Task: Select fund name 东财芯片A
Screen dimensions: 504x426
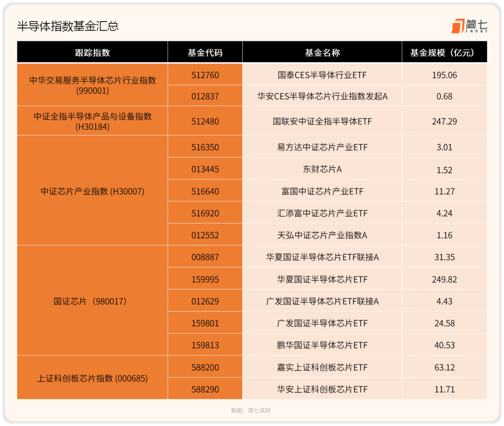Action: [322, 169]
